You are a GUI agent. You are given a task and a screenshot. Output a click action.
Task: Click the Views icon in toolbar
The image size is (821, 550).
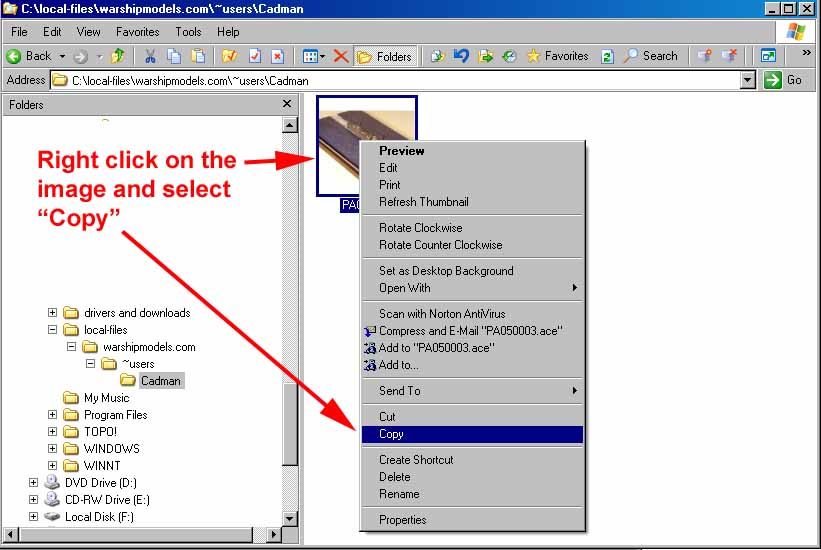312,56
